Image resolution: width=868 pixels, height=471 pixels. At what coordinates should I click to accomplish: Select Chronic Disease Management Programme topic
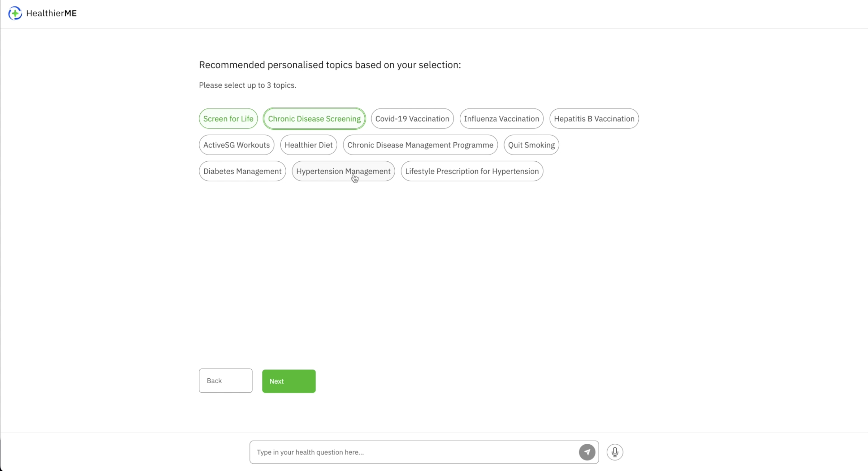click(x=420, y=145)
